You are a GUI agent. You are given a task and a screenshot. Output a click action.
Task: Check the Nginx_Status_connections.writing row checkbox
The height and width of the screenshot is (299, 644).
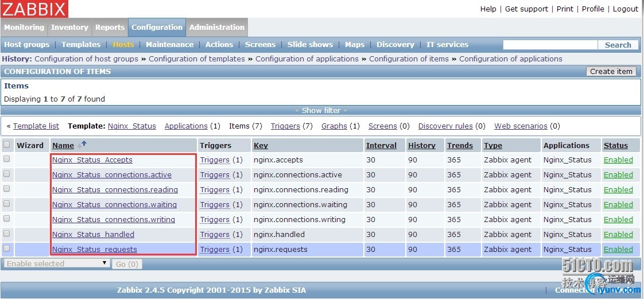pyautogui.click(x=6, y=219)
